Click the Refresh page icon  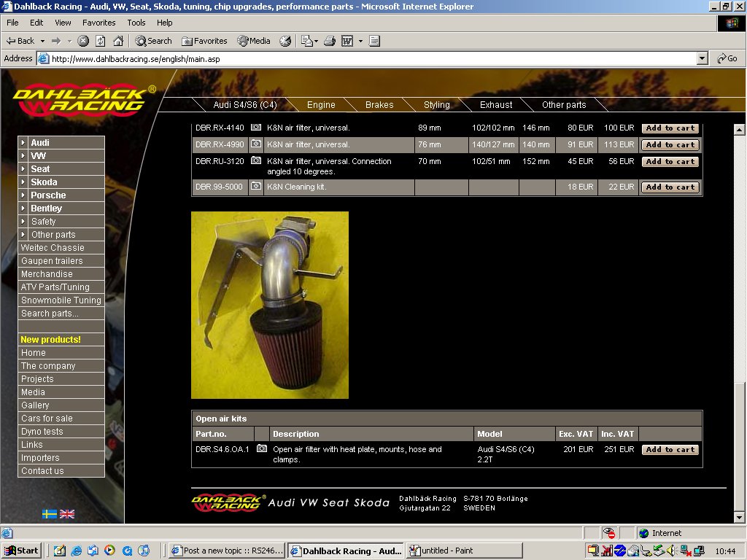(101, 41)
